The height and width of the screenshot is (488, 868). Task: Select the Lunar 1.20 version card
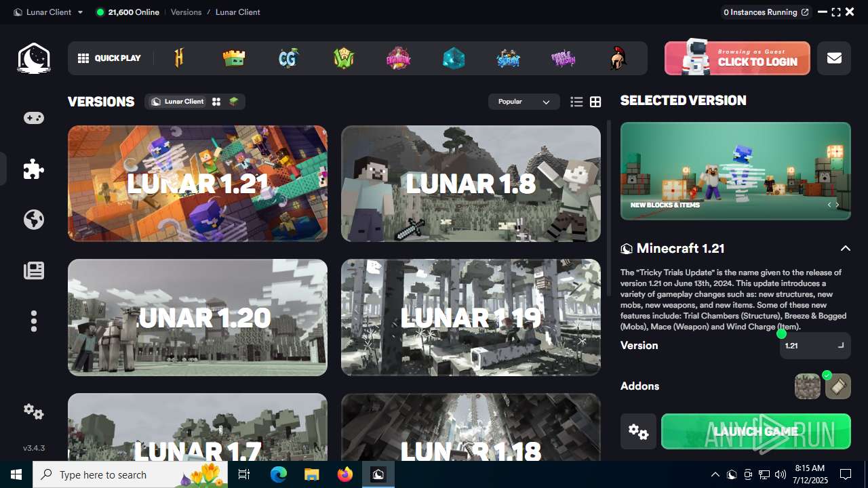197,317
